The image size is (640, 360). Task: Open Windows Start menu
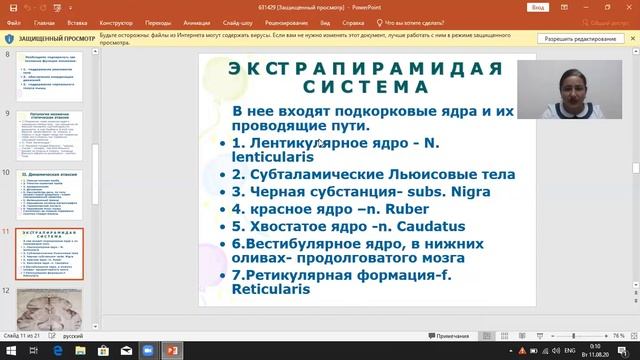pos(11,351)
